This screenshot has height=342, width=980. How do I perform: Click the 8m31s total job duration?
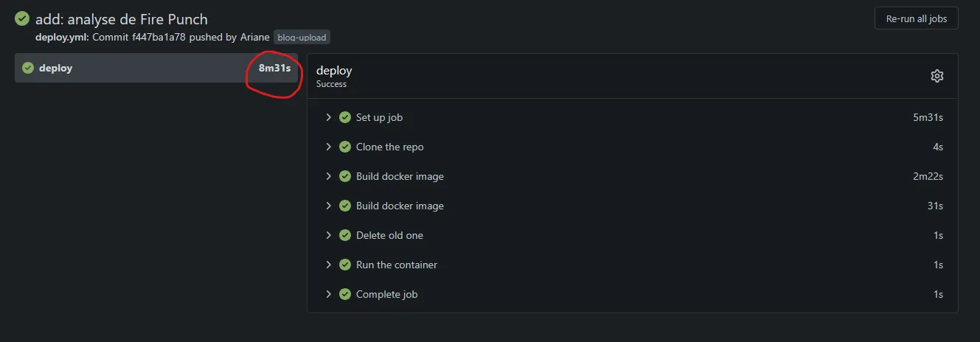274,68
